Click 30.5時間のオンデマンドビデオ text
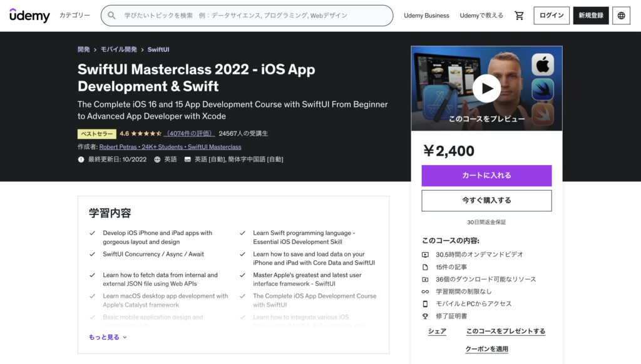 click(479, 255)
